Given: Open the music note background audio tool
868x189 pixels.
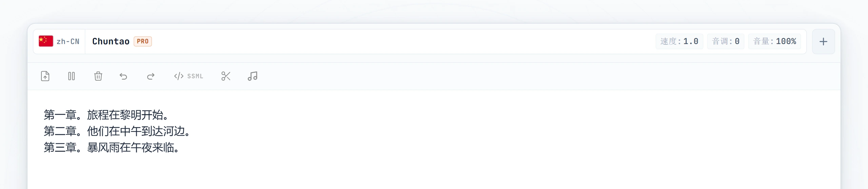Looking at the screenshot, I should point(253,76).
